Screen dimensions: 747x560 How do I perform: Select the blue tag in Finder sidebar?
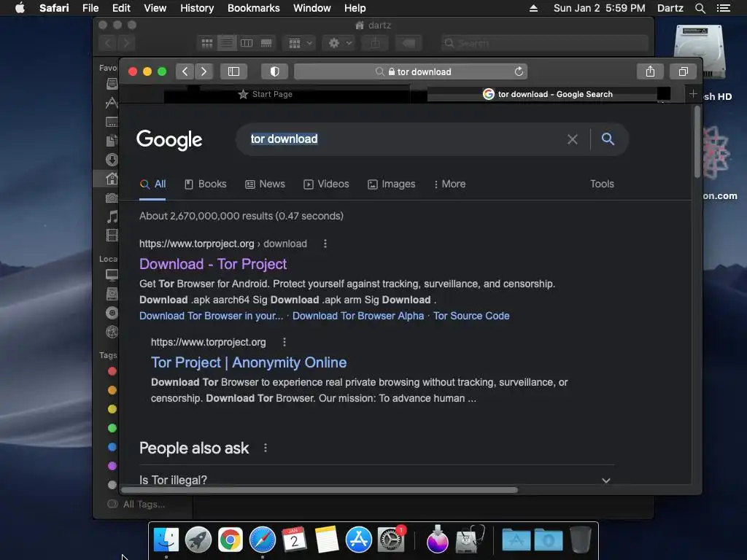[x=112, y=447]
